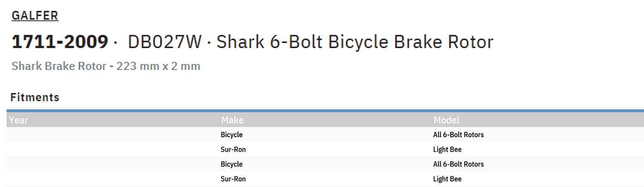644x187 pixels.
Task: Select the first All 6-Bolt Rotors cell
Action: click(x=459, y=135)
